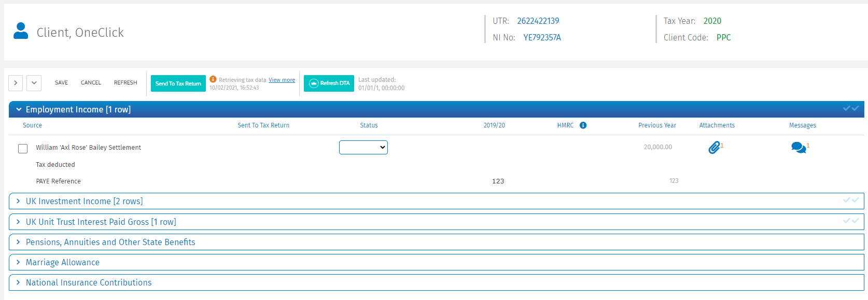868x300 pixels.
Task: Open the View more link
Action: (x=282, y=80)
